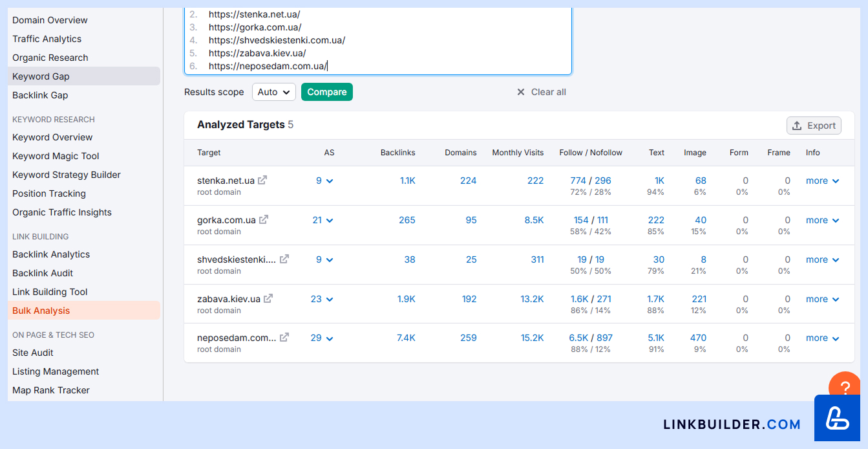
Task: Expand AS score 21 for gorka.com.ua
Action: tap(323, 221)
